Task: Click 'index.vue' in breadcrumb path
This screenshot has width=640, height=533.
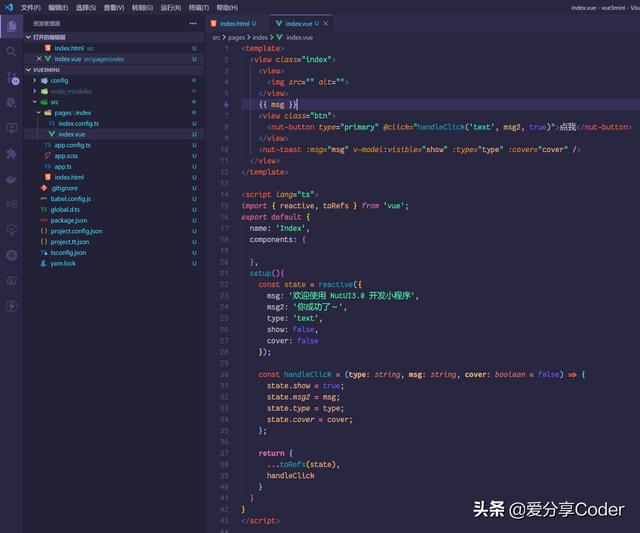Action: [299, 37]
